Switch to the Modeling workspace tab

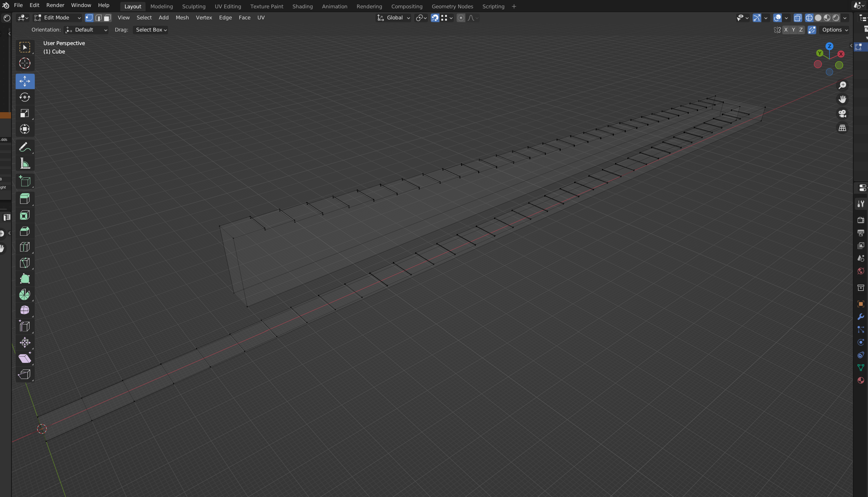point(161,6)
